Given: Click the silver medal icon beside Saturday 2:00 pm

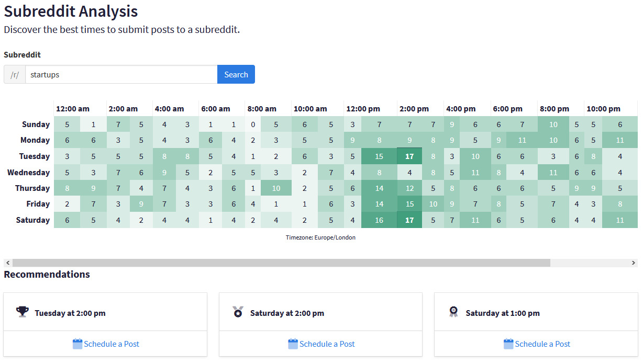Looking at the screenshot, I should 238,312.
